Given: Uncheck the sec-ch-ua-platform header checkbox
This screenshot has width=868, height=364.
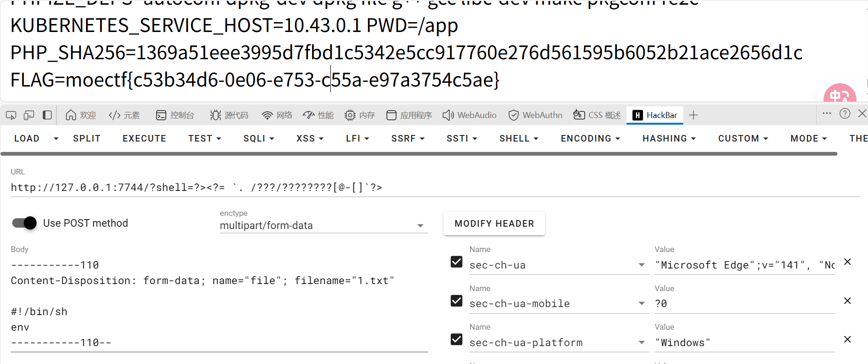Looking at the screenshot, I should [x=456, y=339].
